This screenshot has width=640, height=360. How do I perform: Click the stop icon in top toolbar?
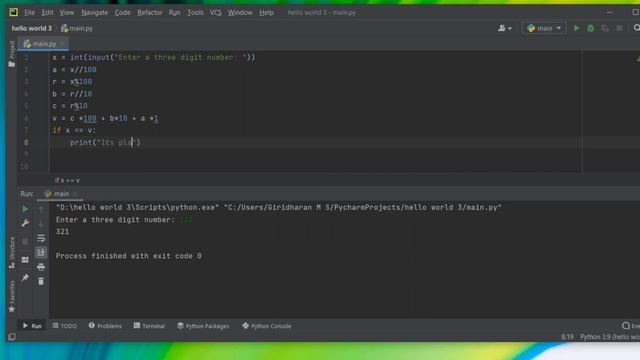tap(619, 28)
